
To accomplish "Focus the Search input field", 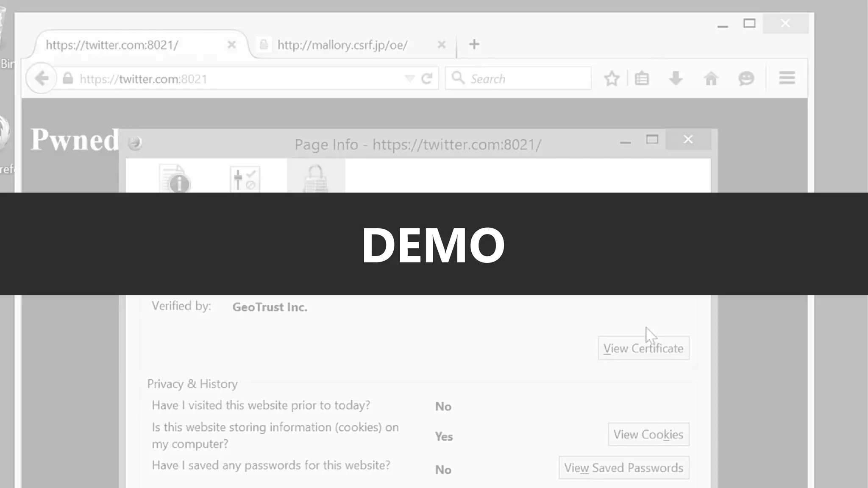I will tap(518, 78).
